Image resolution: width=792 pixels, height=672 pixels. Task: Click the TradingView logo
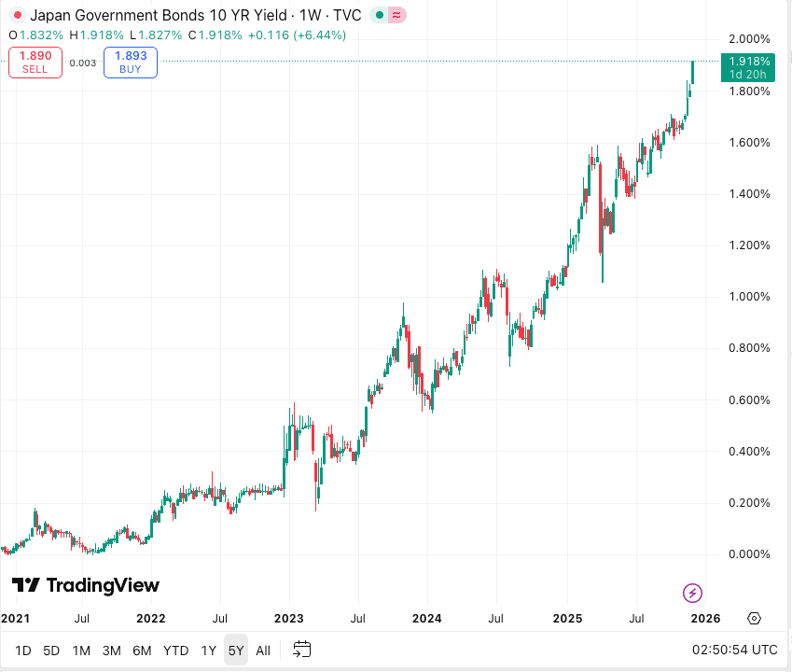86,585
